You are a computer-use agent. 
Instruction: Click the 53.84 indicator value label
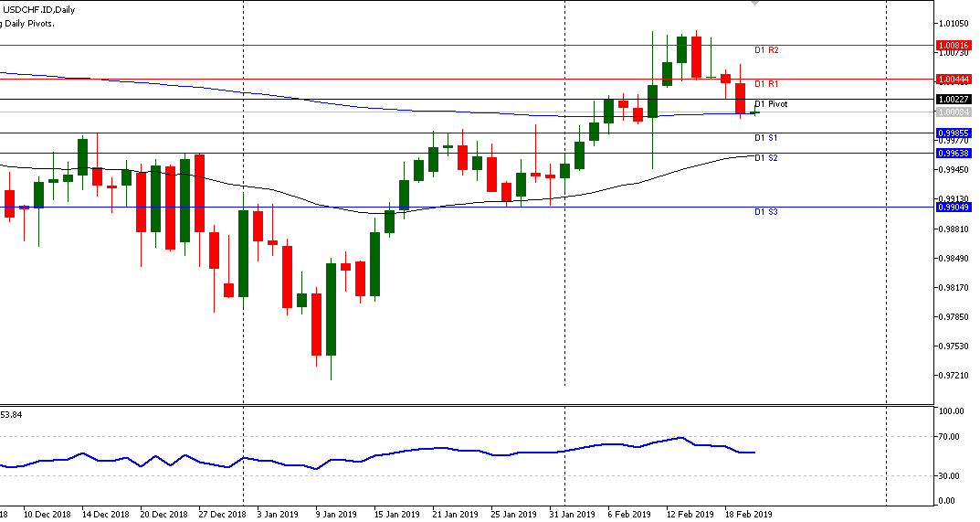[x=11, y=414]
